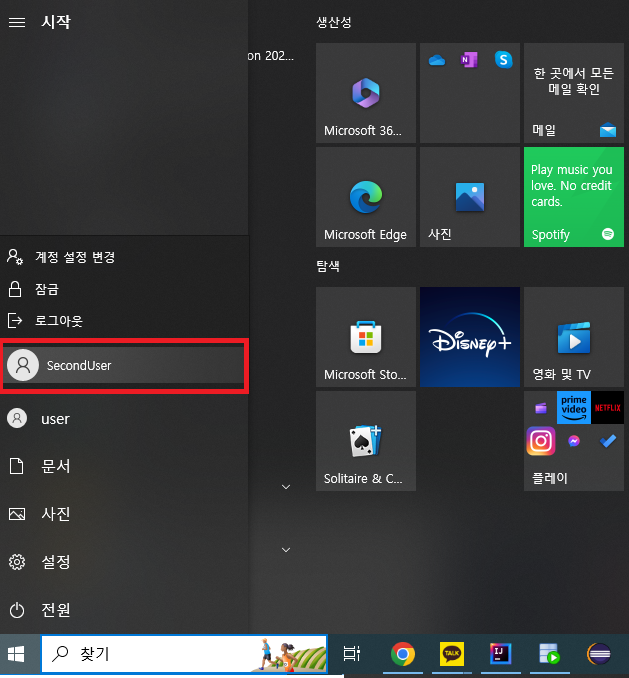Open KakaoTalk from the taskbar
The height and width of the screenshot is (678, 629).
pos(452,654)
